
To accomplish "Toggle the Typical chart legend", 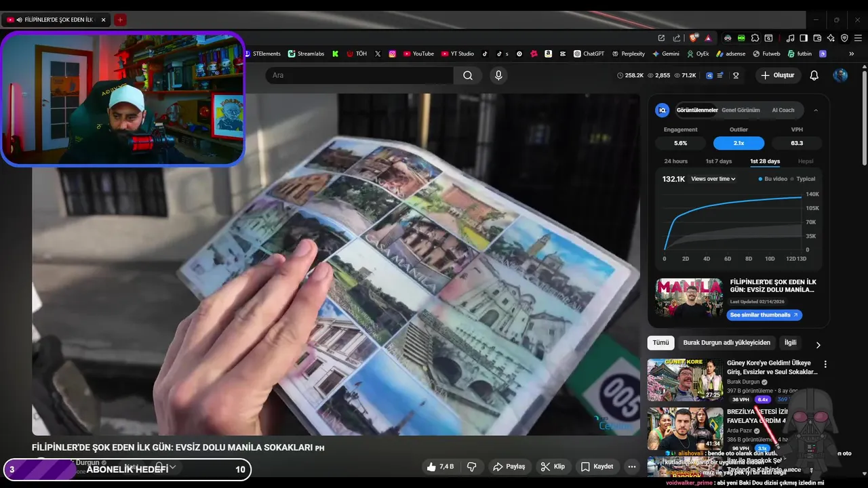I will tap(802, 179).
